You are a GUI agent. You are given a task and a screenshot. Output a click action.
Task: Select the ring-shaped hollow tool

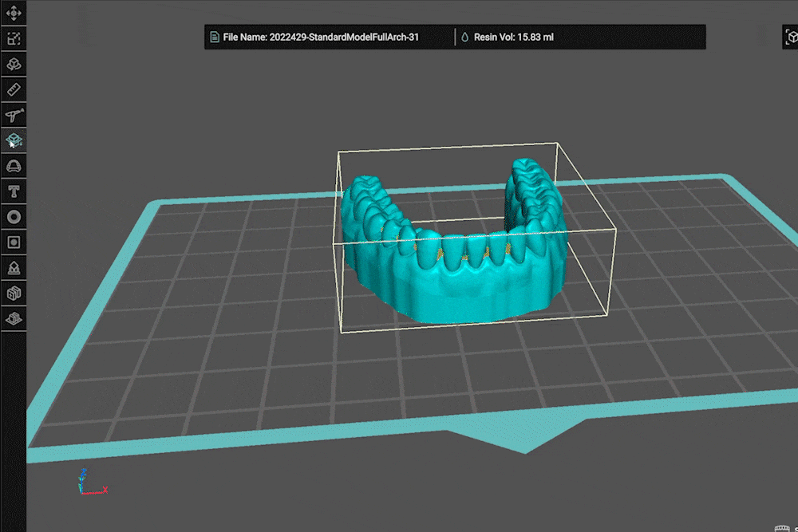coord(14,216)
